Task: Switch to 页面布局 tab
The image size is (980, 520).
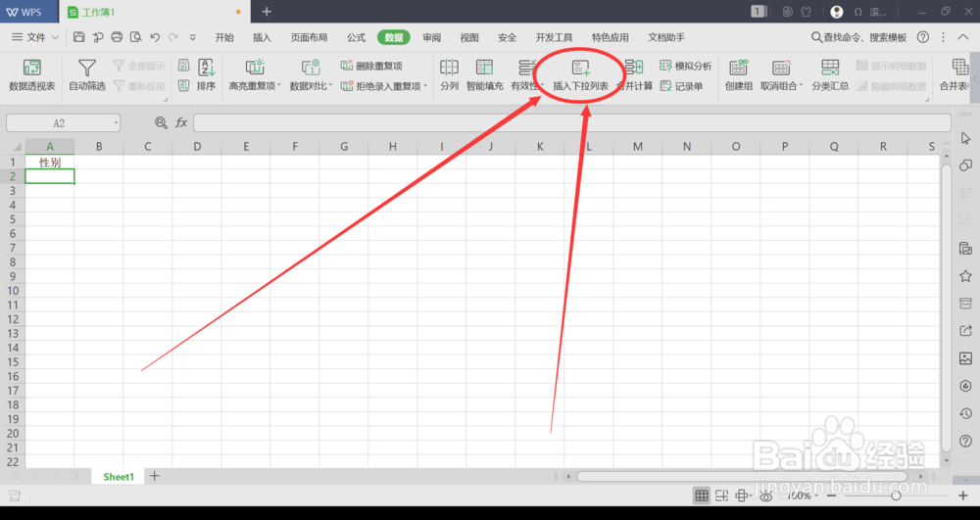Action: [309, 37]
